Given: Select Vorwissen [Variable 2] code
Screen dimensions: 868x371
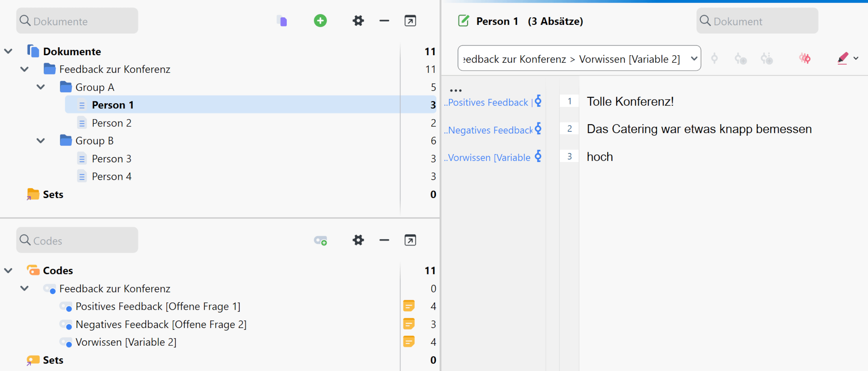Looking at the screenshot, I should (x=126, y=342).
